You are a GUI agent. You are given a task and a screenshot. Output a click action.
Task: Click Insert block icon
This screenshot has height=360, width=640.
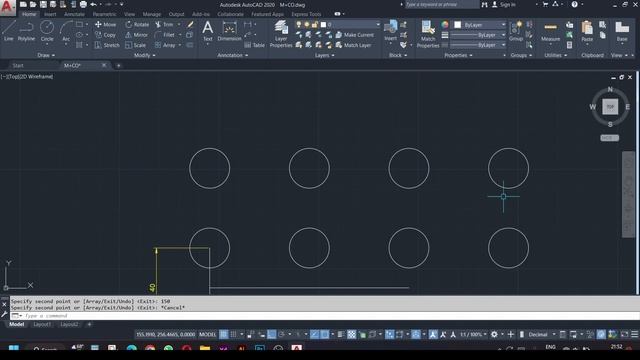click(x=391, y=31)
